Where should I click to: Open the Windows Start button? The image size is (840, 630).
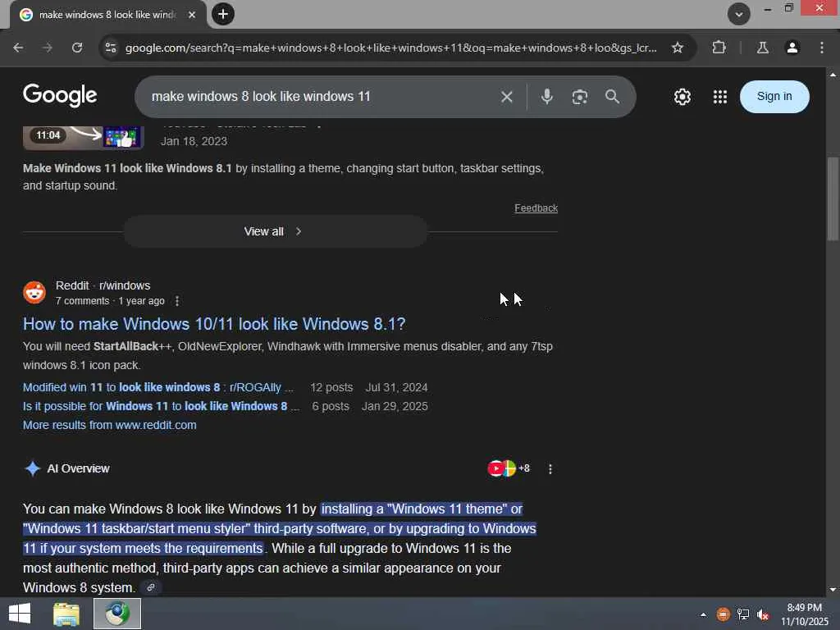click(x=20, y=614)
